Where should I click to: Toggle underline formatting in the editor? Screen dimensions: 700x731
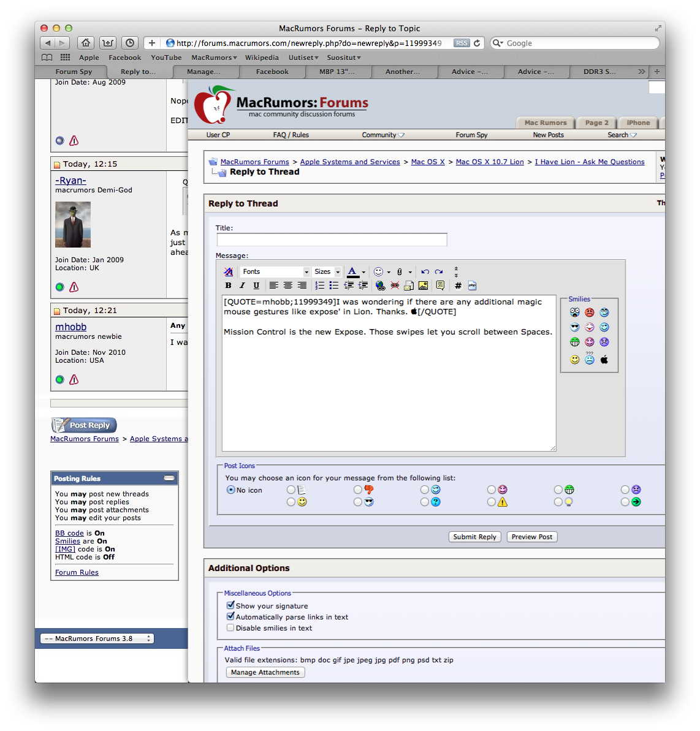pyautogui.click(x=256, y=286)
